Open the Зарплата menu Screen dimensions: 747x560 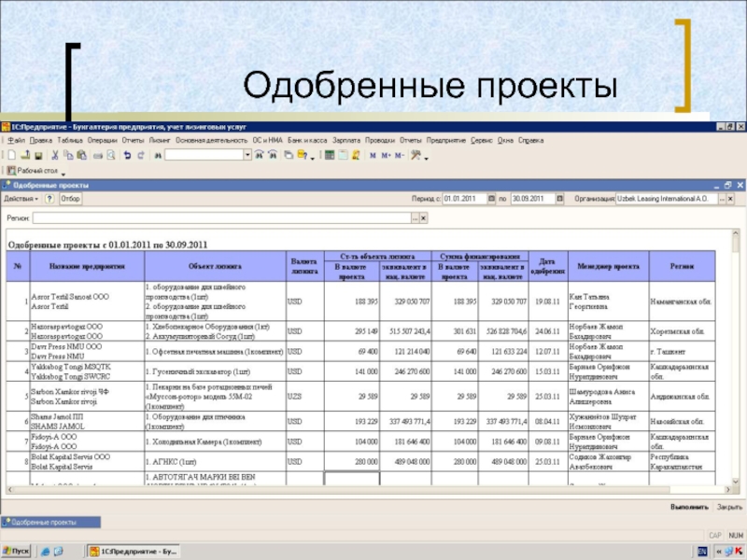coord(345,141)
